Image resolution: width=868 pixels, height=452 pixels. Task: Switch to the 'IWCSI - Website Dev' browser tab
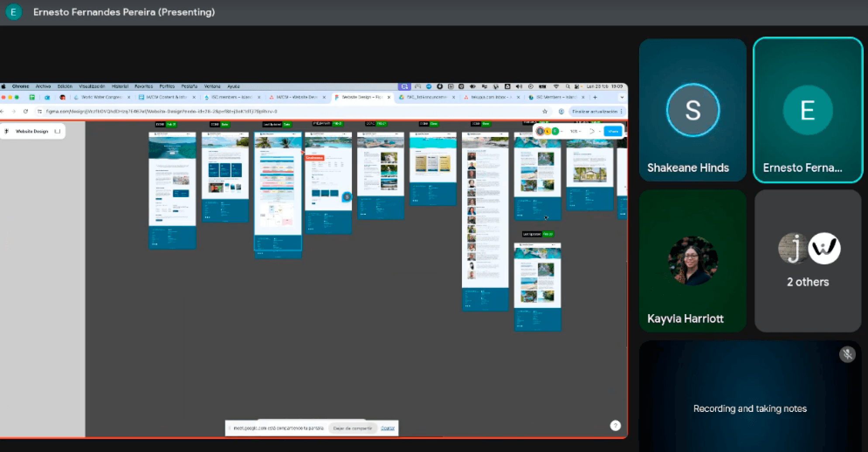[297, 97]
